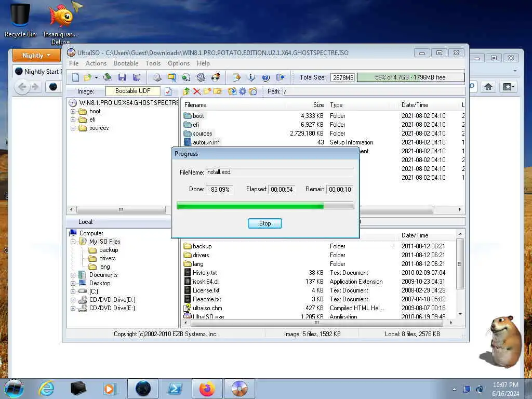Collapse the My ISO Files tree node
Image resolution: width=532 pixels, height=399 pixels.
[73, 242]
